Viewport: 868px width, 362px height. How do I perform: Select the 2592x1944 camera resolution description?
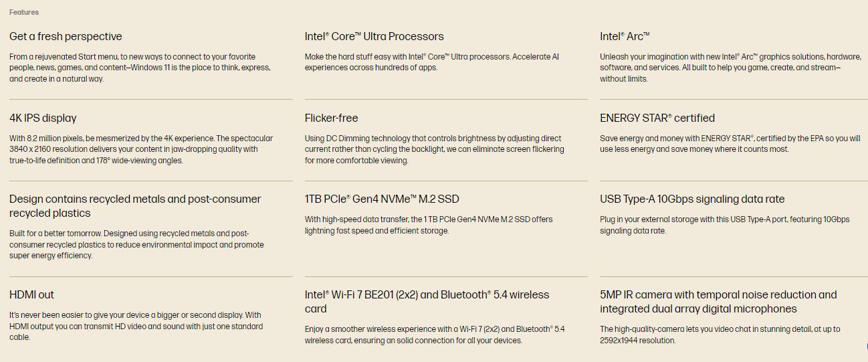click(720, 335)
